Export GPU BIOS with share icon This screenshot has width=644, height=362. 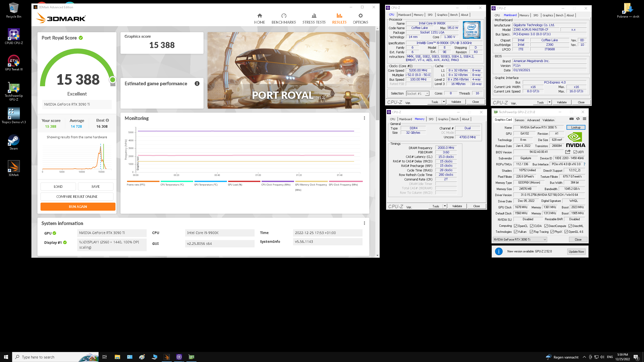pyautogui.click(x=568, y=152)
